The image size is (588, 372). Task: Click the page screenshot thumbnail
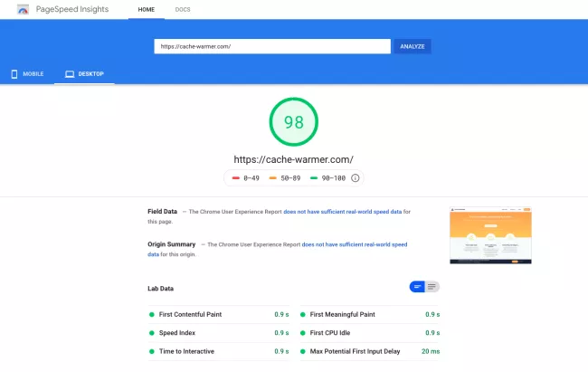(x=490, y=235)
